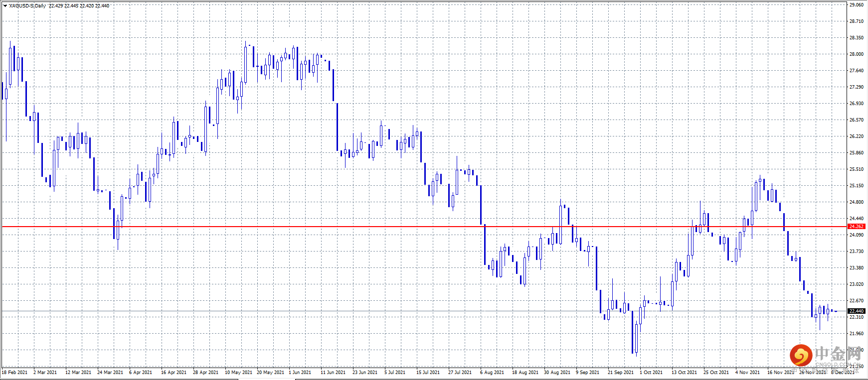Click the XAGUSD-S,Daily chart title
The image size is (868, 380).
pos(27,6)
